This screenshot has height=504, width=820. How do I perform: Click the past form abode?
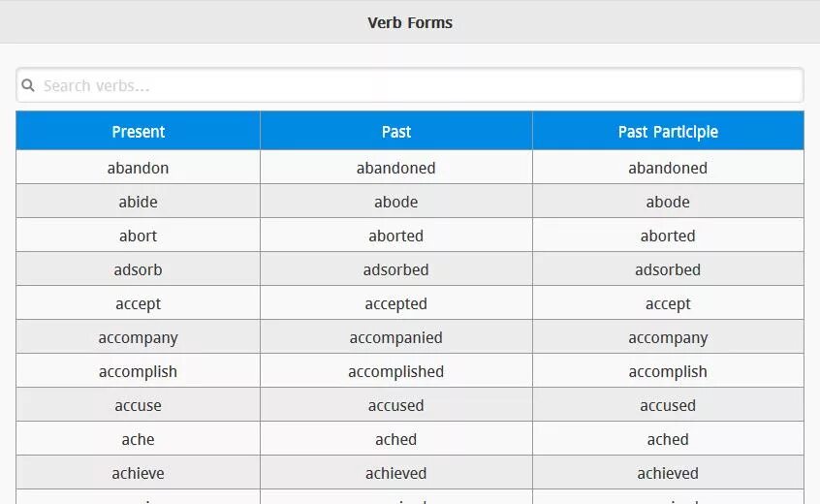point(395,202)
